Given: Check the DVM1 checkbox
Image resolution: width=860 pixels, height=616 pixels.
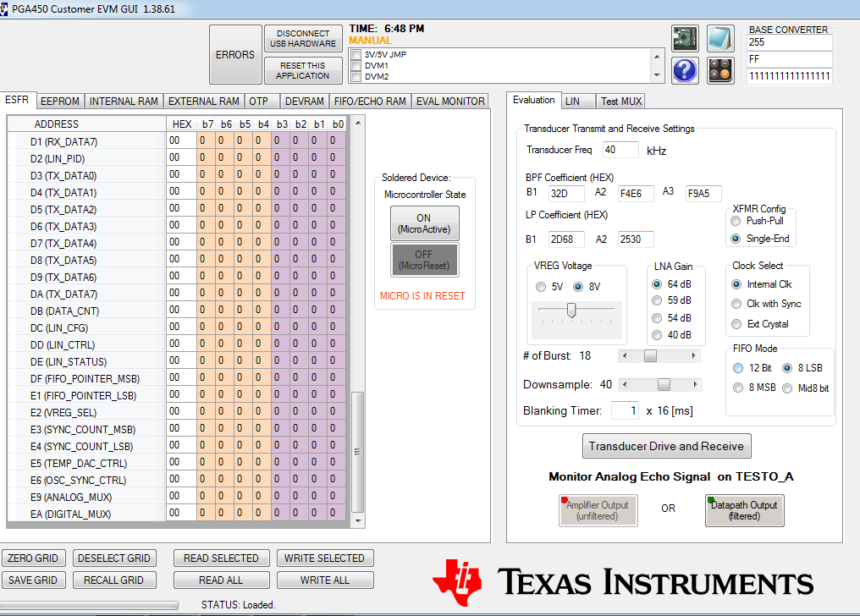Looking at the screenshot, I should click(x=356, y=66).
